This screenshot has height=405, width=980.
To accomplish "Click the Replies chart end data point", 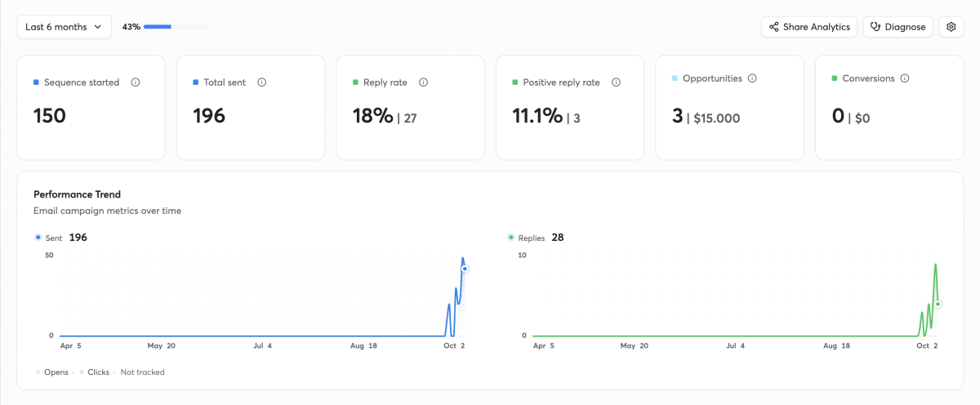I will [938, 304].
